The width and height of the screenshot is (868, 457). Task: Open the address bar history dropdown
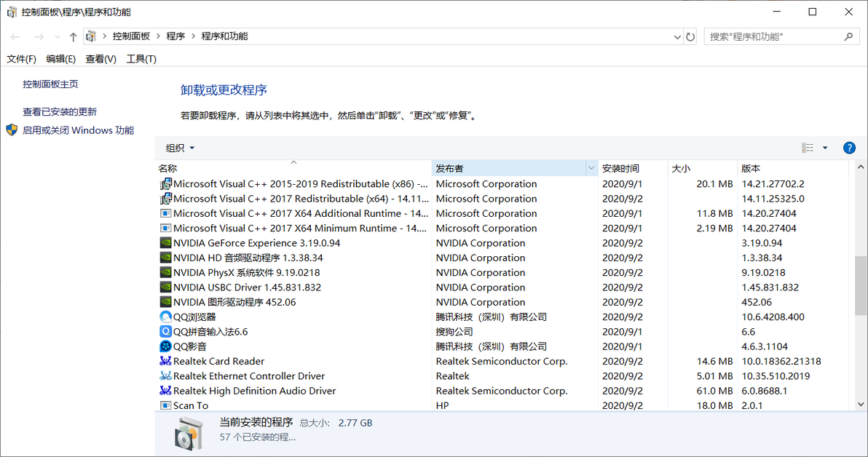tap(677, 35)
